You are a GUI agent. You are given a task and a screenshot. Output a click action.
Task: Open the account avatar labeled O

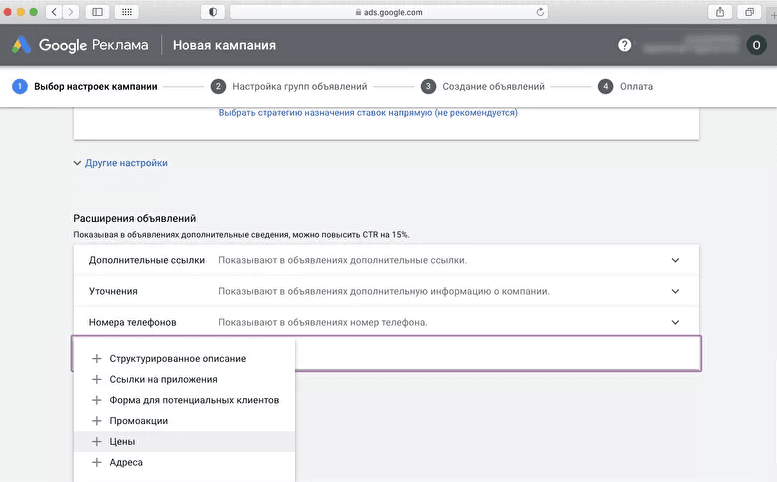[756, 45]
